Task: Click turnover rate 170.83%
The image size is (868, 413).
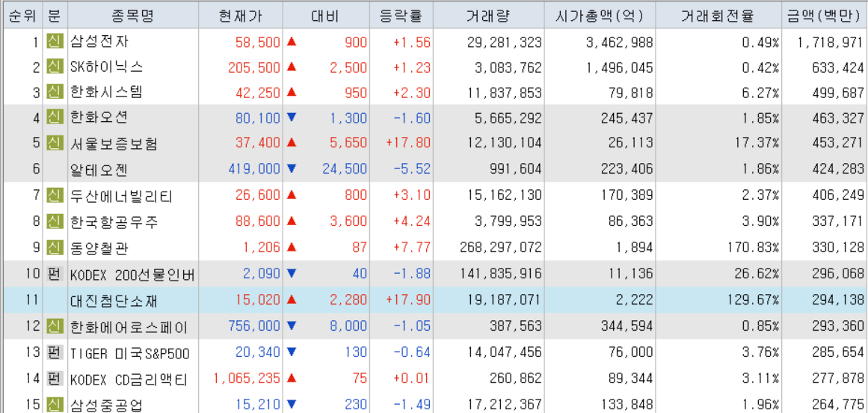Action: click(754, 247)
